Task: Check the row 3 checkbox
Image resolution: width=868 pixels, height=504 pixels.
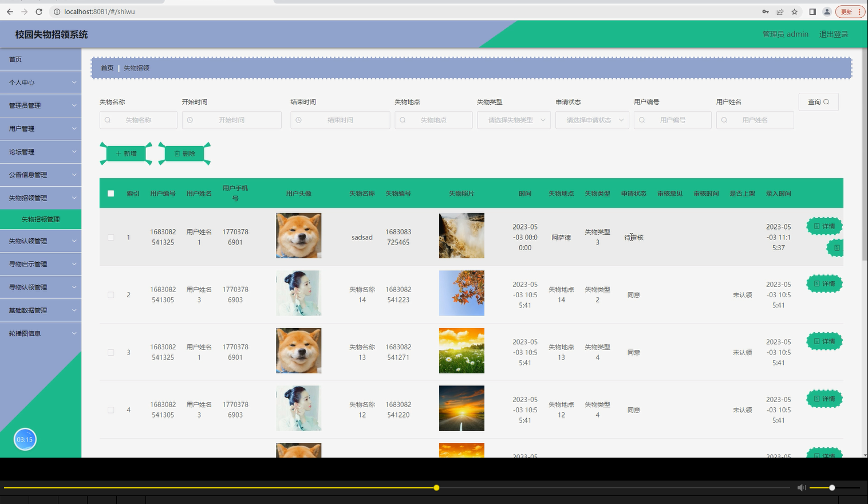Action: click(111, 352)
